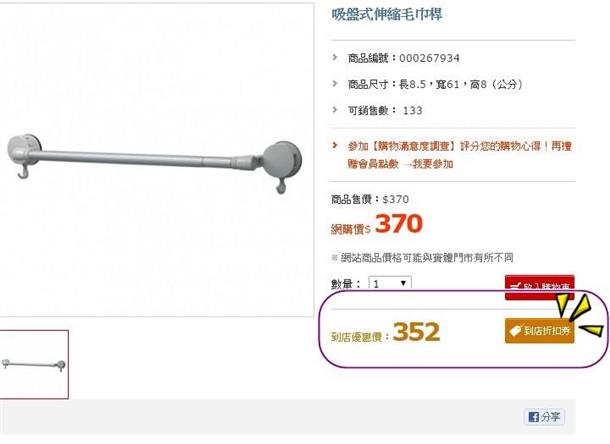Click arrow bullet beside 商品尺寸

point(335,83)
